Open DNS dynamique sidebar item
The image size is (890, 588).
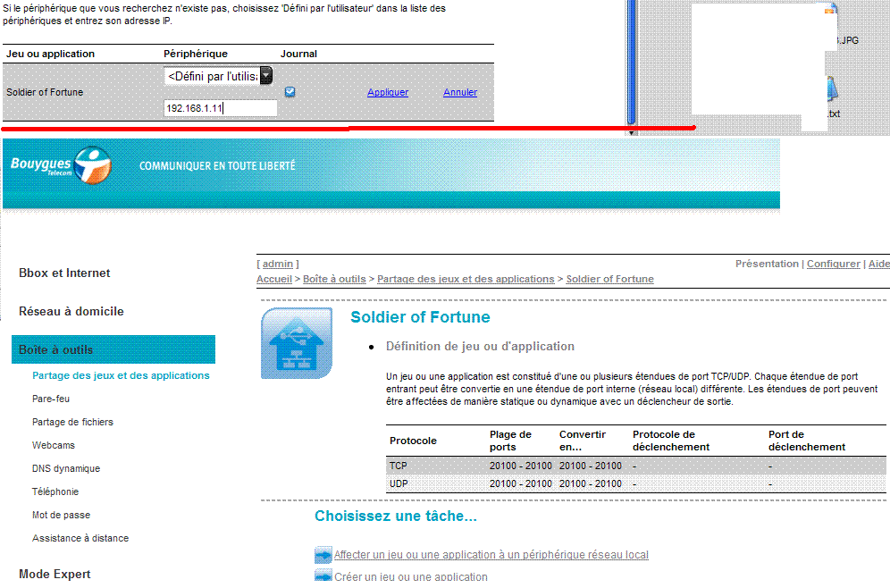(66, 468)
